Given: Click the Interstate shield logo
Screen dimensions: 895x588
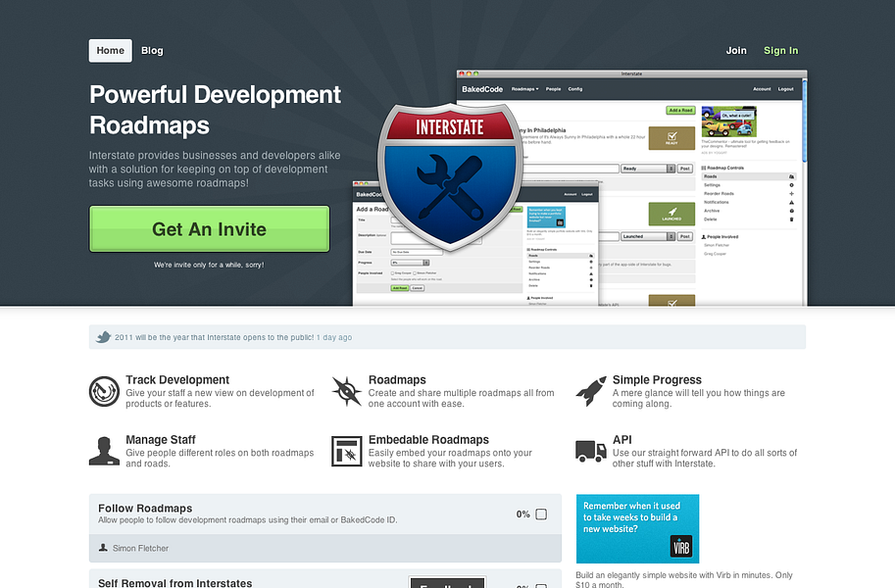Looking at the screenshot, I should (450, 175).
